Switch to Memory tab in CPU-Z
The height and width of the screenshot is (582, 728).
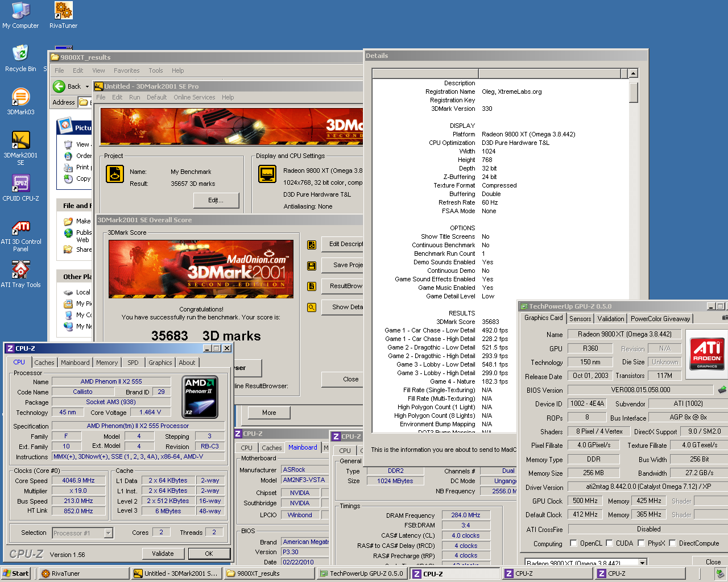click(x=107, y=363)
